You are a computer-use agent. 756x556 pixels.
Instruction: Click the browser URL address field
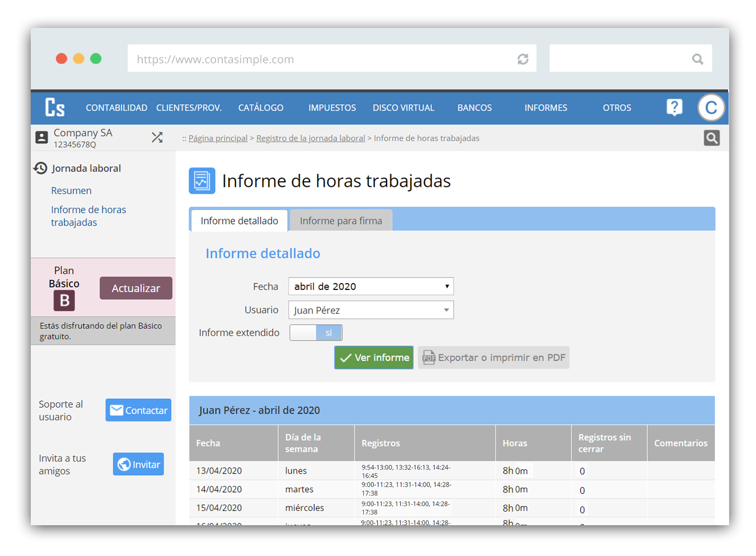(x=319, y=59)
